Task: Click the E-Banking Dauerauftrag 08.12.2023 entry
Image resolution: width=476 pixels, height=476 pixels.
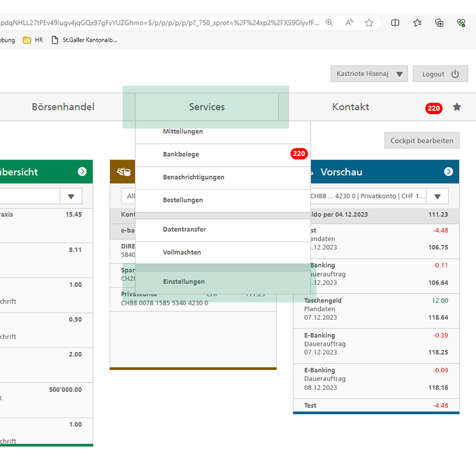Action: pos(376,381)
